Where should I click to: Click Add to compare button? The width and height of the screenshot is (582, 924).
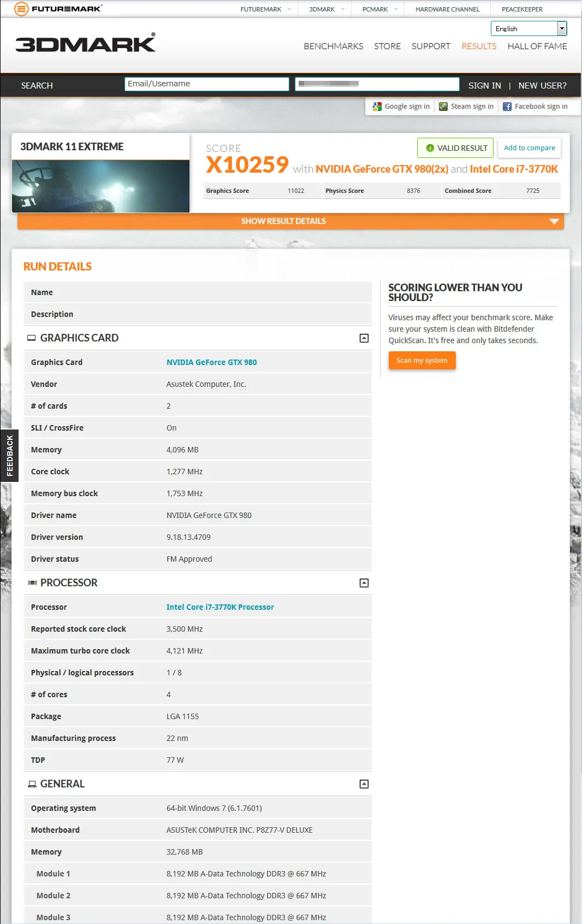530,148
